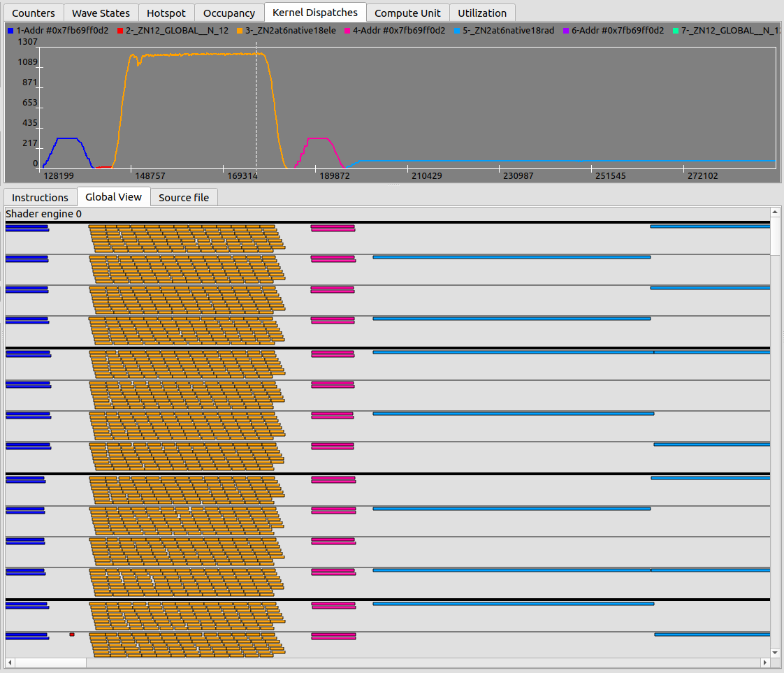Toggle the 5-_ZN2at6native18rad legend label
This screenshot has height=673, width=784.
coord(509,31)
